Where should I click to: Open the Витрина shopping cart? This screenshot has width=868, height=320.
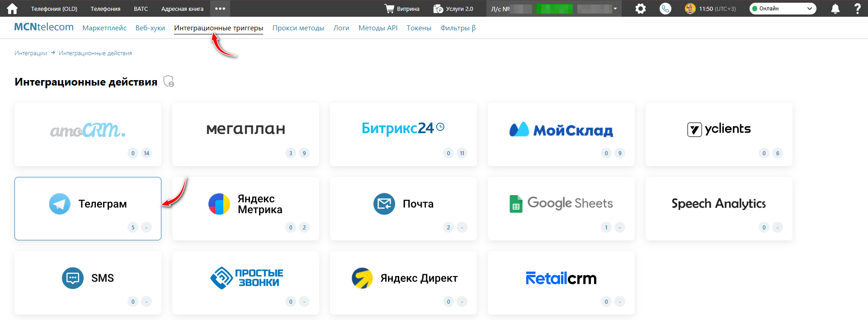(x=402, y=9)
